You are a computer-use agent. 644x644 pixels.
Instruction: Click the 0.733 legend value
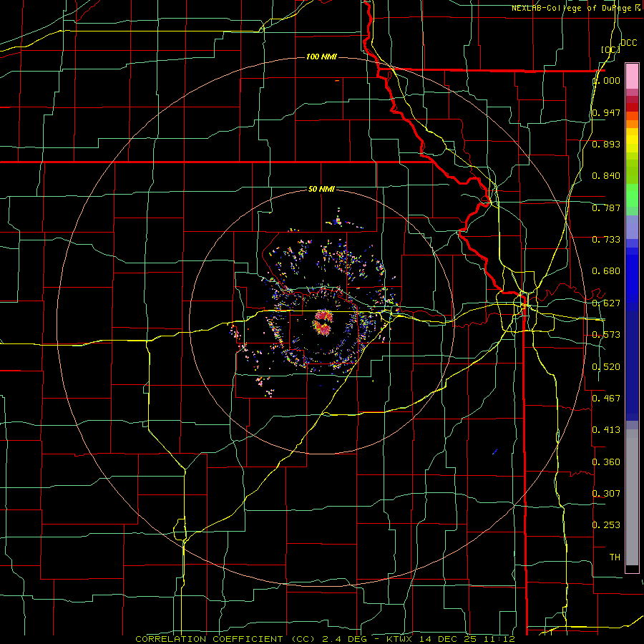coord(606,240)
